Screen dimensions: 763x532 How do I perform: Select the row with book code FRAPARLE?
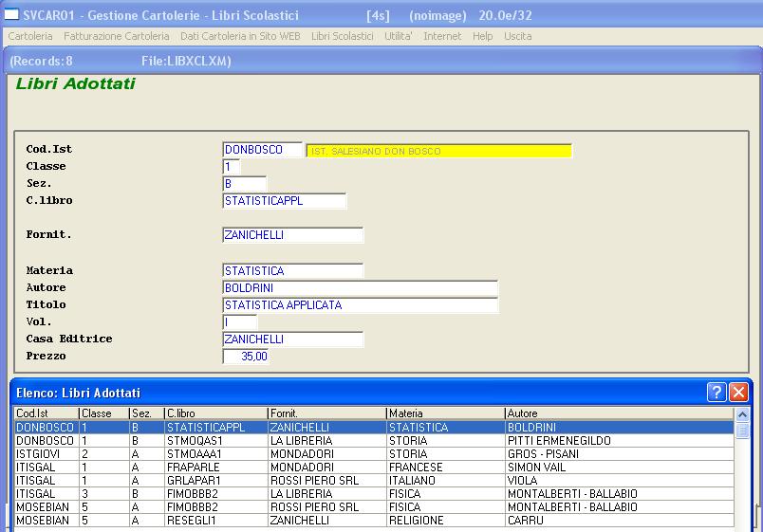click(374, 468)
